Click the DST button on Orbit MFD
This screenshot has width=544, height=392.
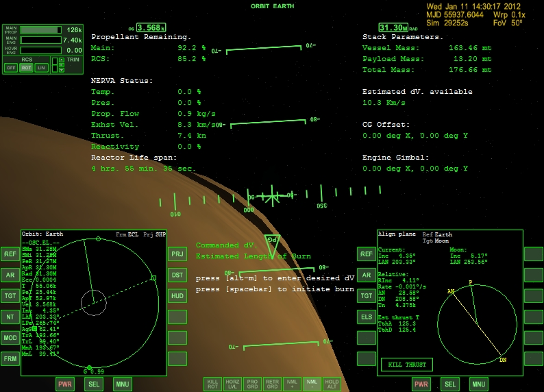177,275
